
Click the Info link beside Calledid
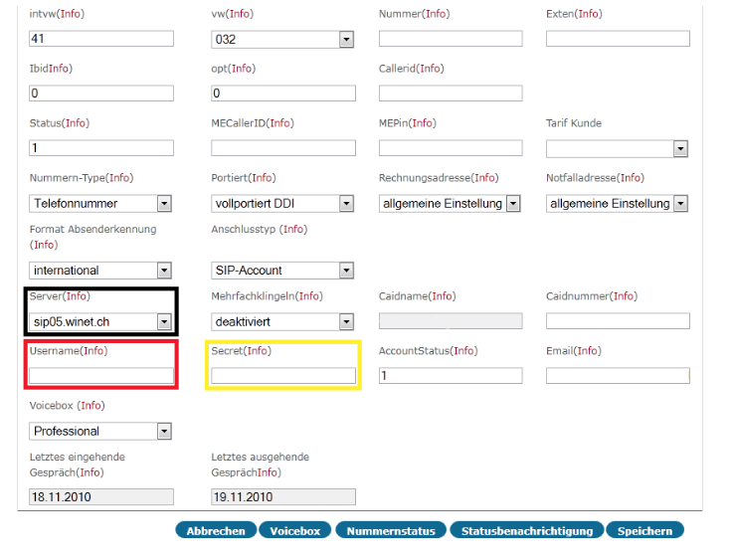[430, 69]
